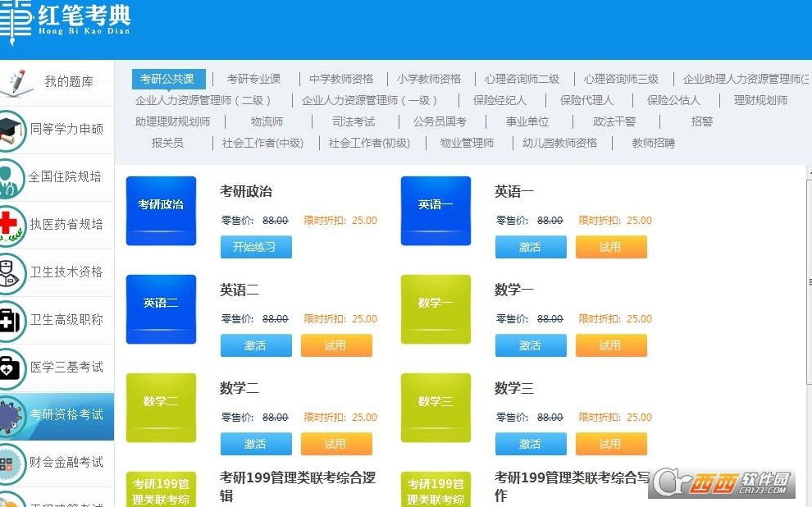Image resolution: width=812 pixels, height=507 pixels.
Task: Open the pencil icon for 我的题库
Action: tap(16, 83)
